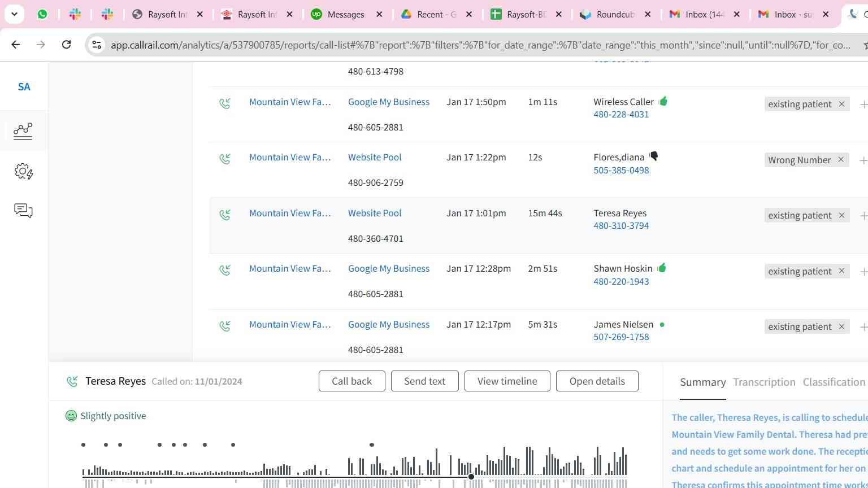Add a tag to the Flores,diana call
The width and height of the screenshot is (868, 488).
(x=863, y=160)
